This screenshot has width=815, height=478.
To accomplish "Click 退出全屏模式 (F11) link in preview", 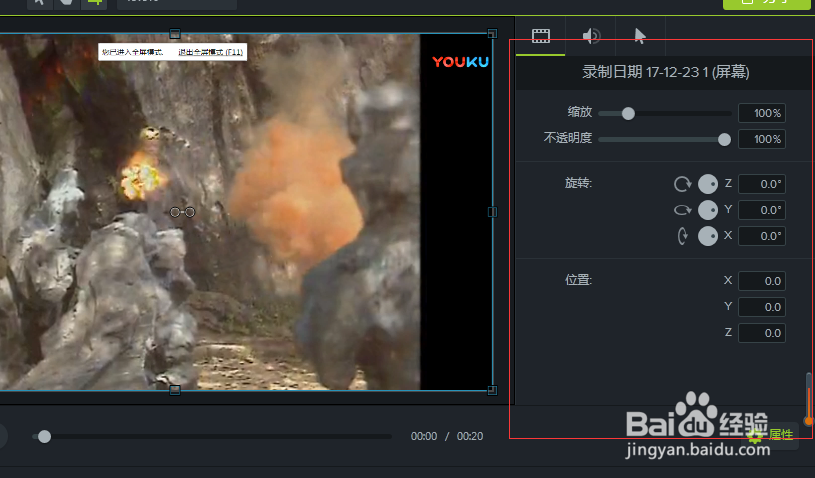I will [x=211, y=52].
